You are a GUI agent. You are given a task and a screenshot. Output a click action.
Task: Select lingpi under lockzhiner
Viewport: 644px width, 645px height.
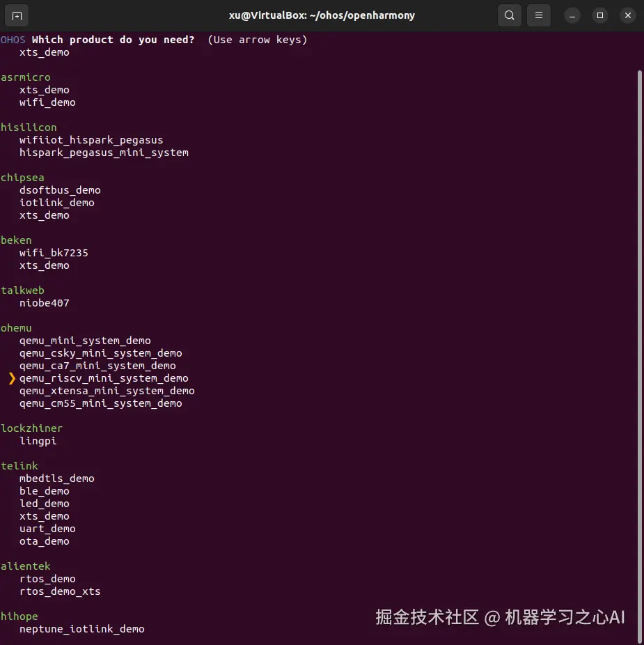coord(38,441)
